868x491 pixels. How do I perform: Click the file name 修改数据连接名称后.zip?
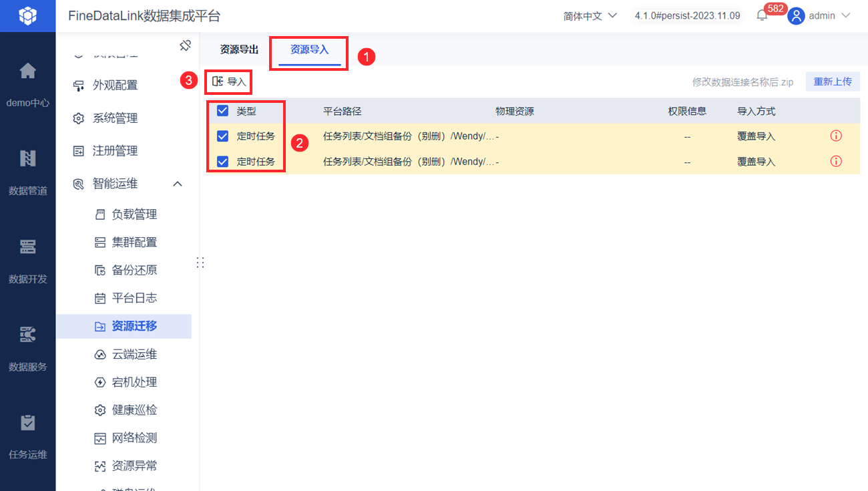pos(743,82)
